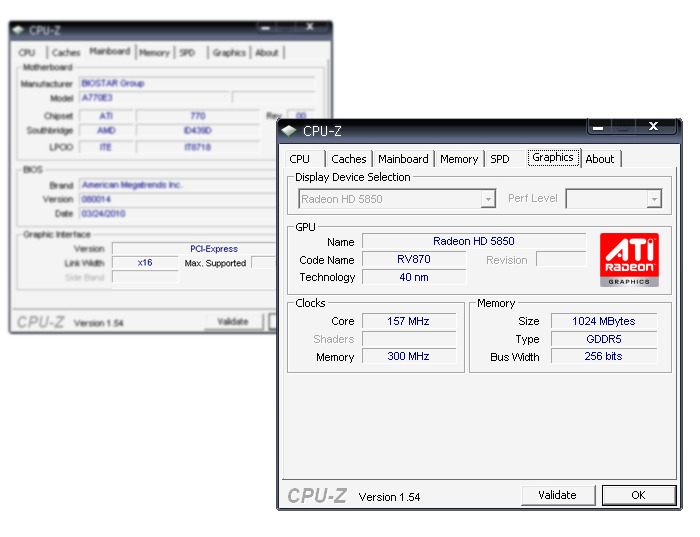The image size is (700, 537).
Task: Close the background CPU-Z window
Action: (x=309, y=27)
